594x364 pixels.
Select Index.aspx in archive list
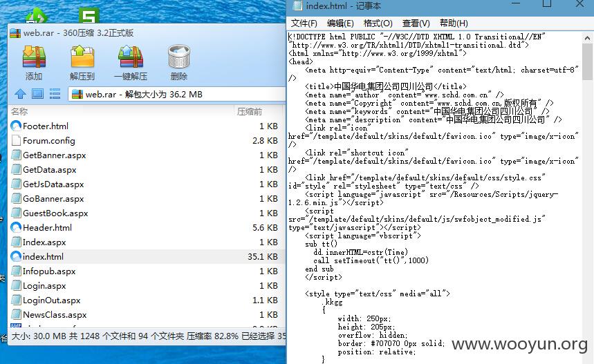[x=44, y=242]
